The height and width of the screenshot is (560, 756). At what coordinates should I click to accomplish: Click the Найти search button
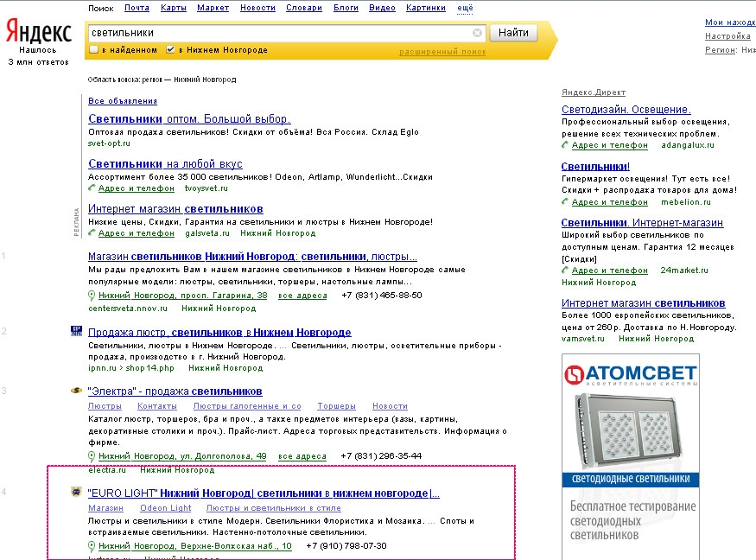[513, 33]
